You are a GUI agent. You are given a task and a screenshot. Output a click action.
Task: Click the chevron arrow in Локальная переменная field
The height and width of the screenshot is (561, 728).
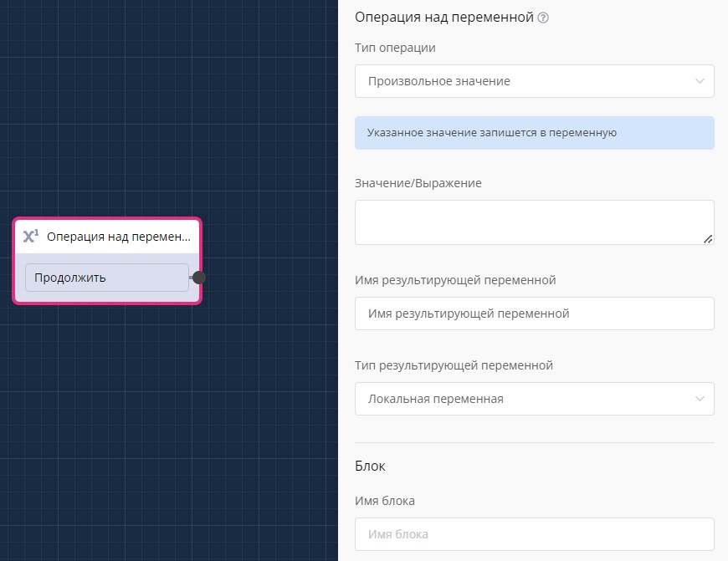pyautogui.click(x=700, y=399)
